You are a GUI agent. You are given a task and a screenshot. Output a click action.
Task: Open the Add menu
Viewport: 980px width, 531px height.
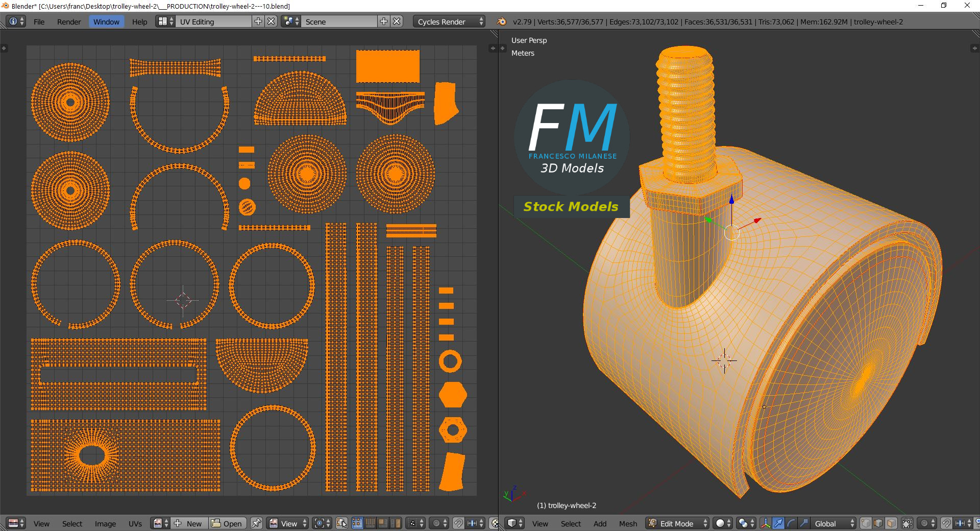[x=600, y=523]
